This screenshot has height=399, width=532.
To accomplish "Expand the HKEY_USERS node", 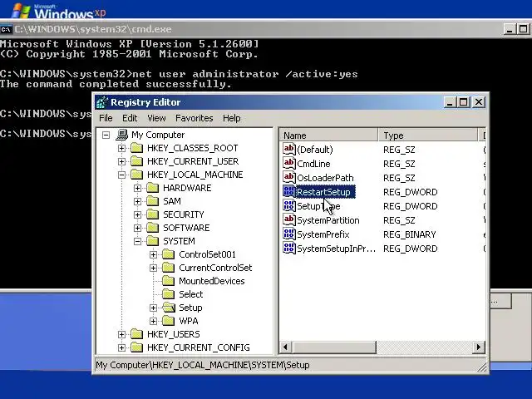I will pos(121,334).
